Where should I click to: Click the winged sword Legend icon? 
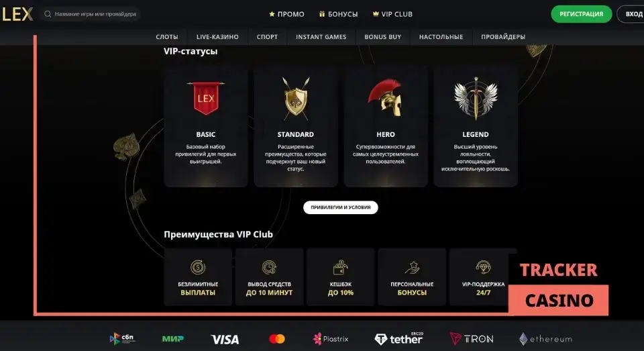pos(476,99)
